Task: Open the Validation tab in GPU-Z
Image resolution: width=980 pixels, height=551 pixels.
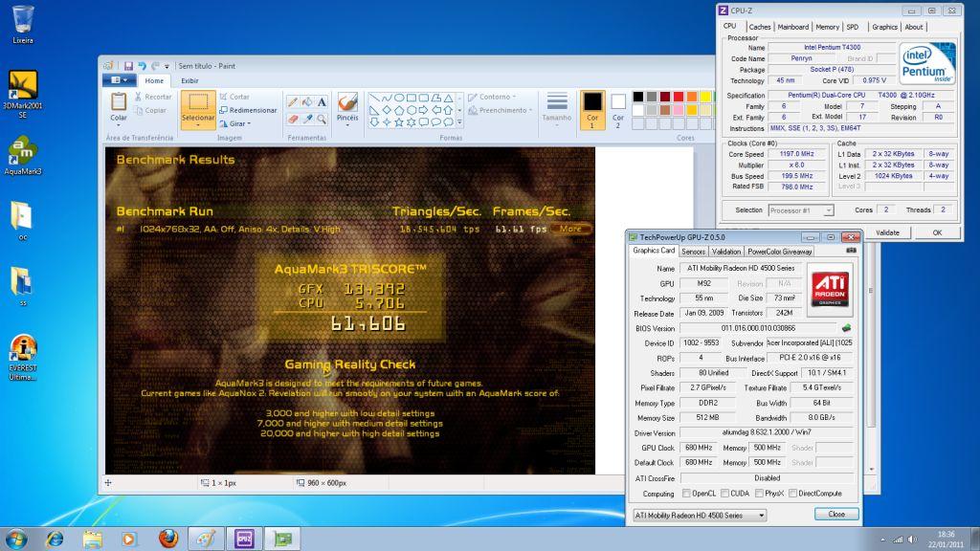Action: 726,252
